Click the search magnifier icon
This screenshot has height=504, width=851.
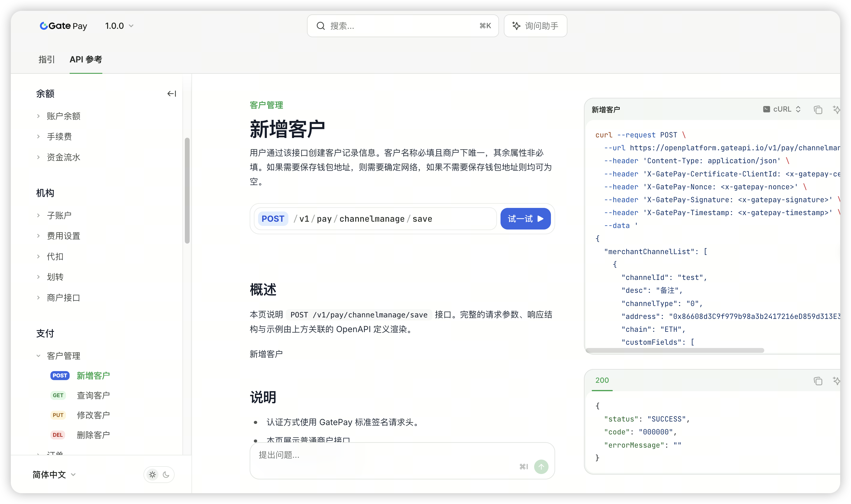321,26
